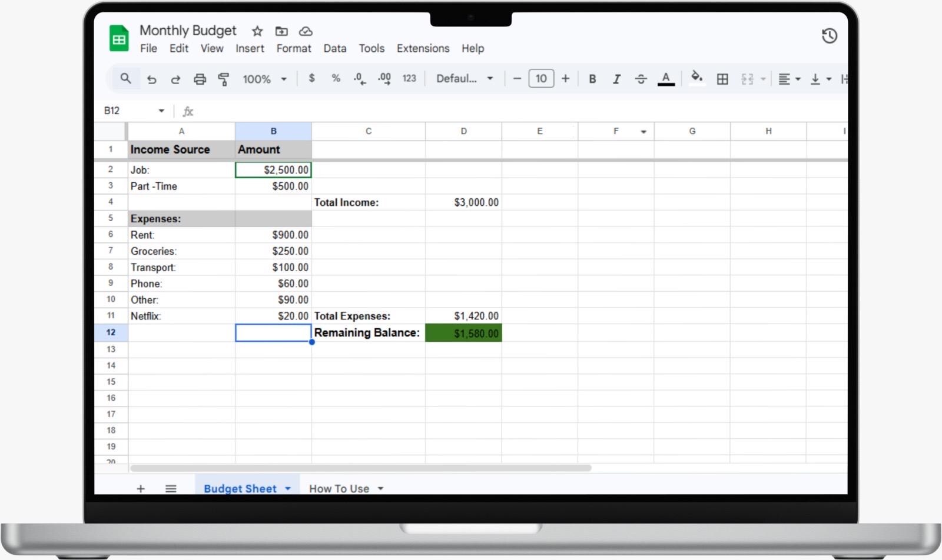Toggle strikethrough formatting
942x560 pixels.
[641, 79]
